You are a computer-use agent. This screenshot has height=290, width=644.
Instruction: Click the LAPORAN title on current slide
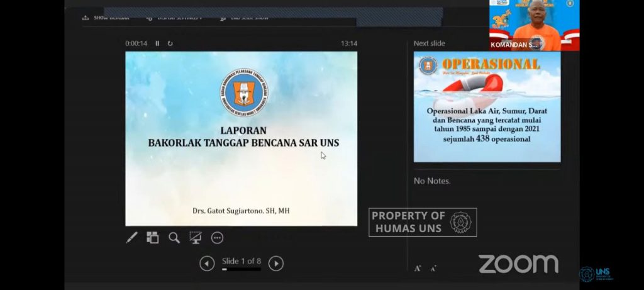point(243,130)
